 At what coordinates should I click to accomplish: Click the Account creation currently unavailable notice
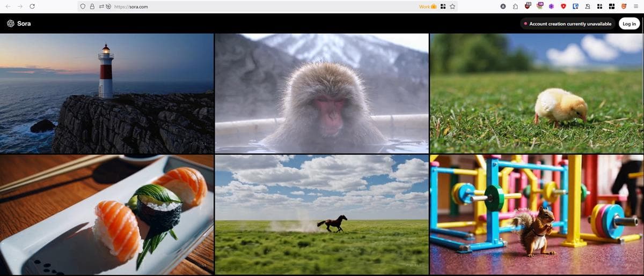click(567, 24)
